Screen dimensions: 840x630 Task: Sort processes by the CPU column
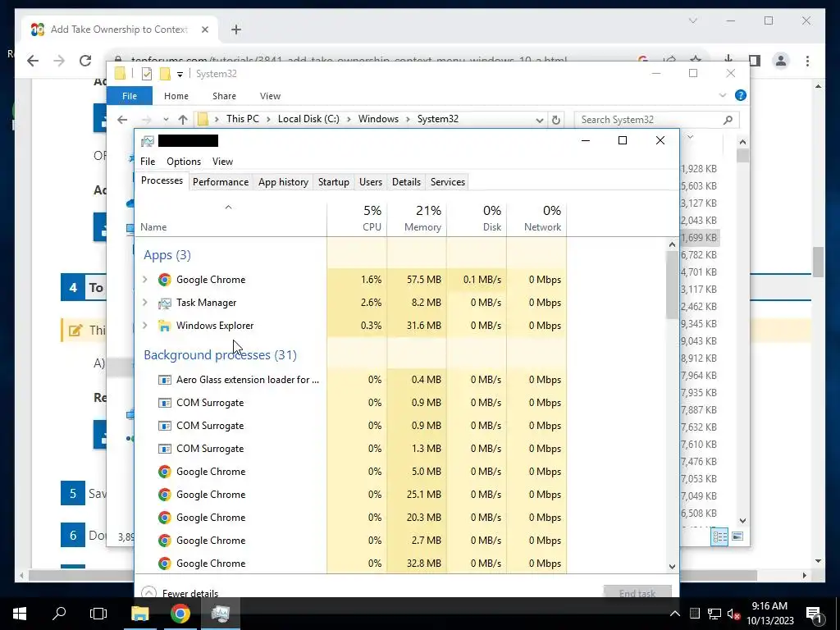[357, 218]
